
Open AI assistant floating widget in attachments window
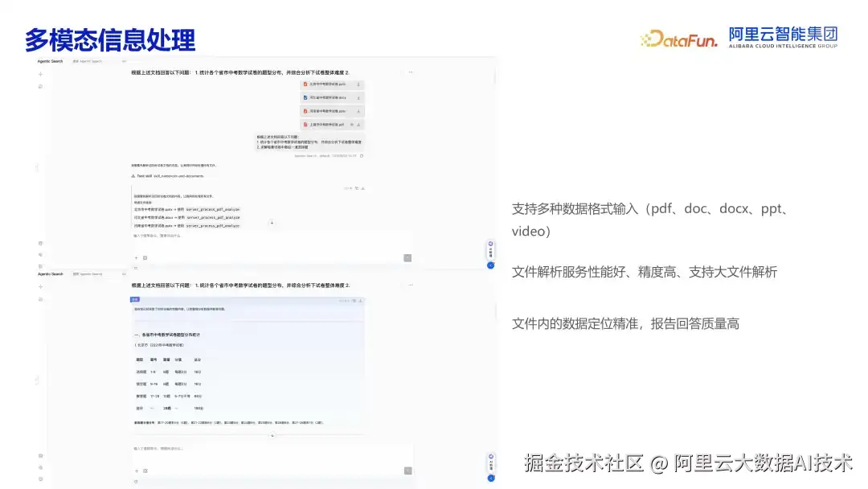[x=490, y=250]
